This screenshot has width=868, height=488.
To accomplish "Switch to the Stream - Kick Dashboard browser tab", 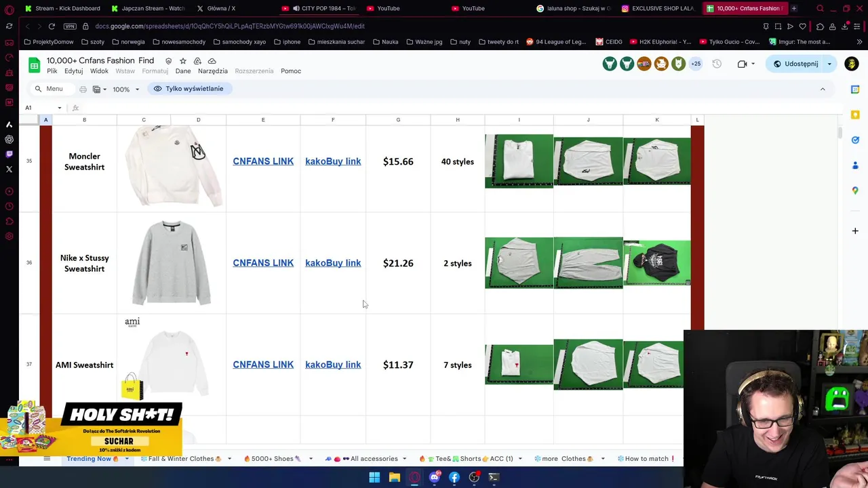I will [x=62, y=8].
